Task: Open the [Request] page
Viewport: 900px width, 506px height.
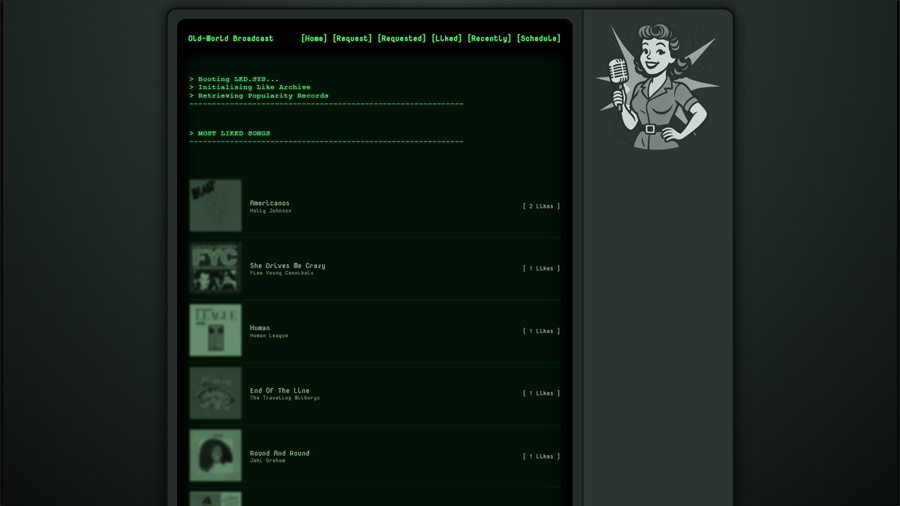Action: click(x=352, y=38)
